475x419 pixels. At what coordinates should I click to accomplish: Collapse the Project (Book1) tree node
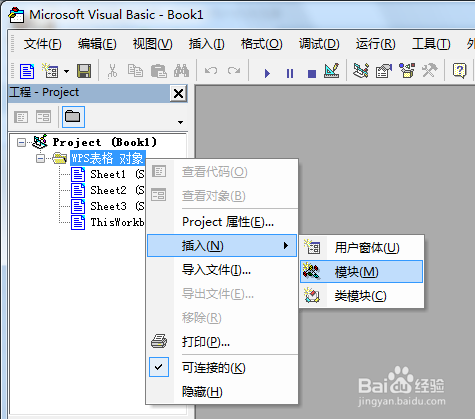21,143
